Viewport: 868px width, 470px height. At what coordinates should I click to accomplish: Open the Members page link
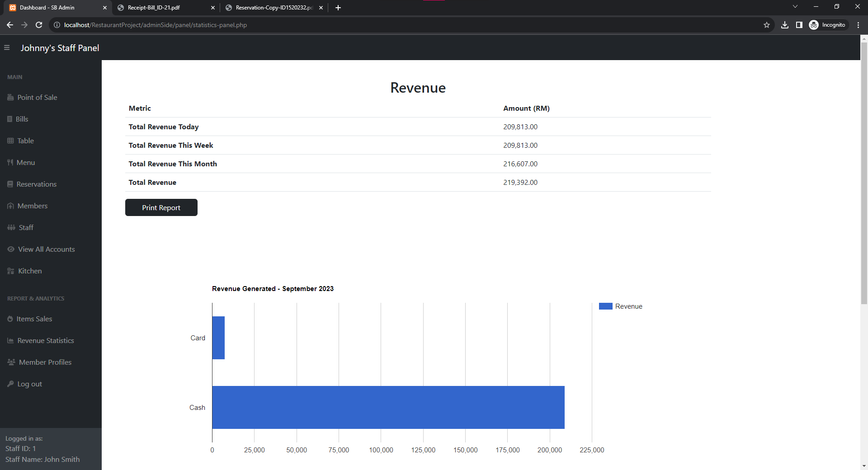coord(32,206)
